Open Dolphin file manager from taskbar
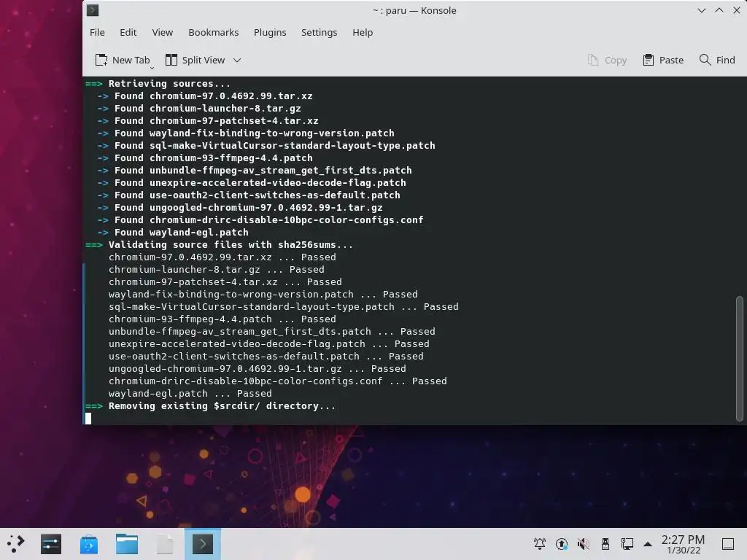This screenshot has width=747, height=560. (x=127, y=544)
